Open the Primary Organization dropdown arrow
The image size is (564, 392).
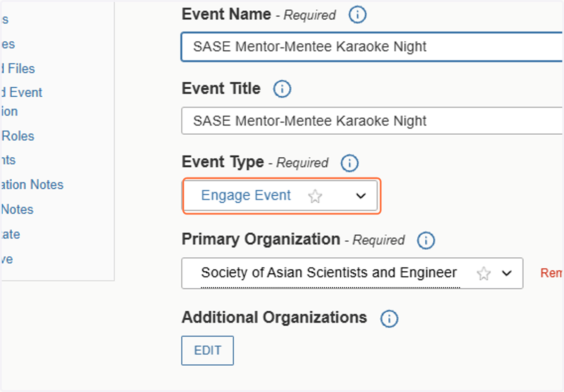(x=507, y=273)
